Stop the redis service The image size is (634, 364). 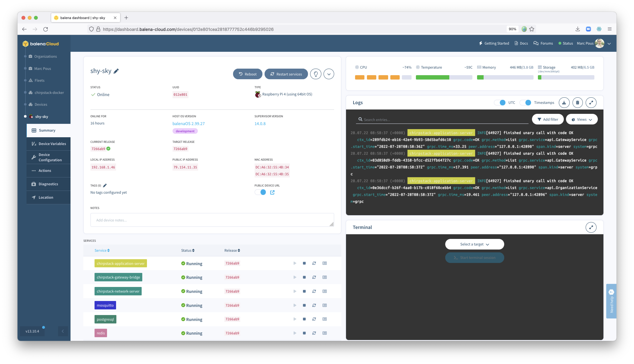(304, 333)
